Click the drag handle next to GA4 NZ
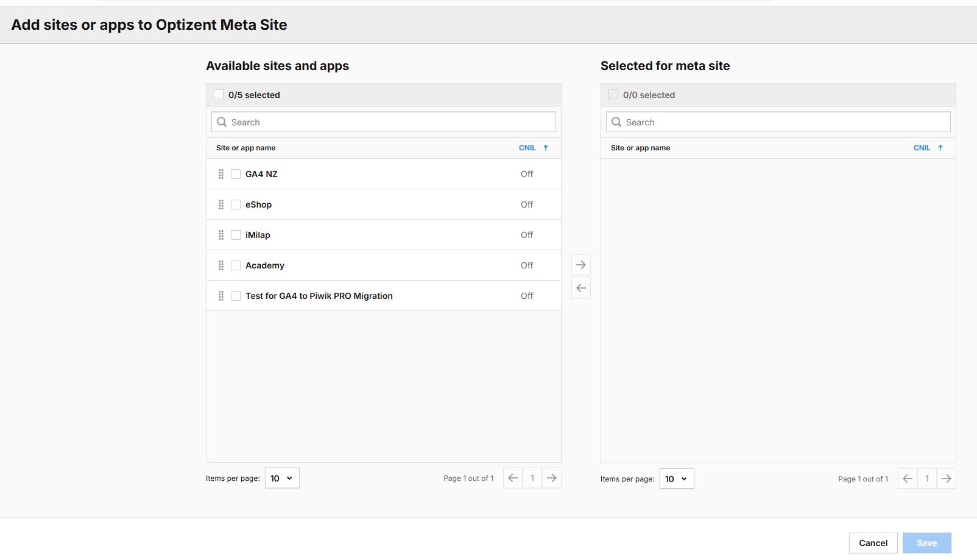This screenshot has width=977, height=560. (x=221, y=173)
